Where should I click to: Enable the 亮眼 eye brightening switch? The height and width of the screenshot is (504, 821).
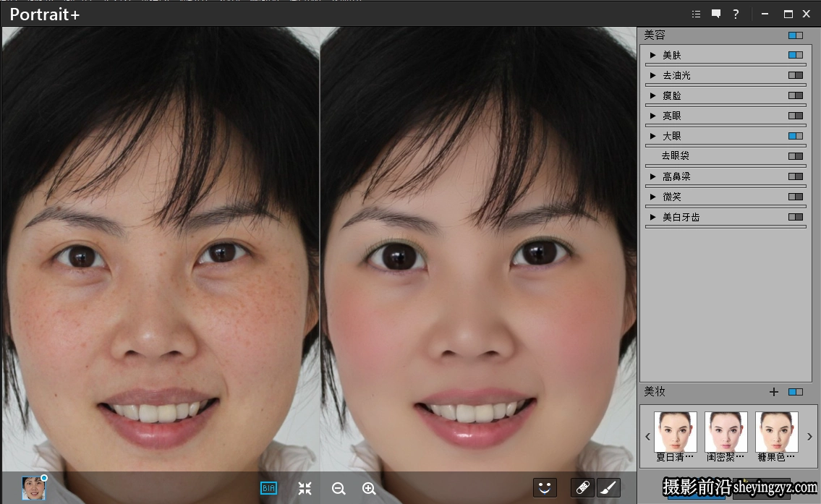coord(796,116)
